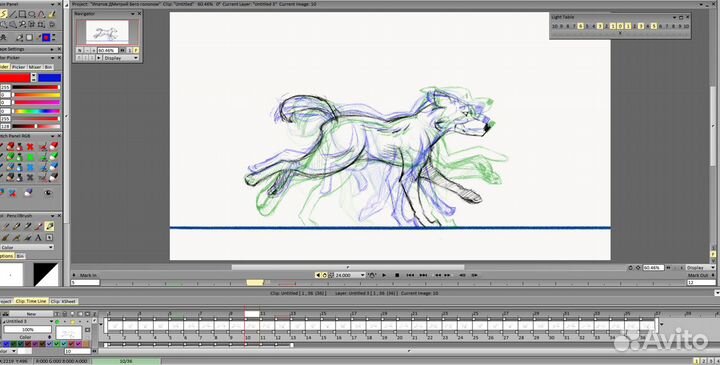
Task: Click the blue ink bottle in Sketch Panel
Action: 20,167
